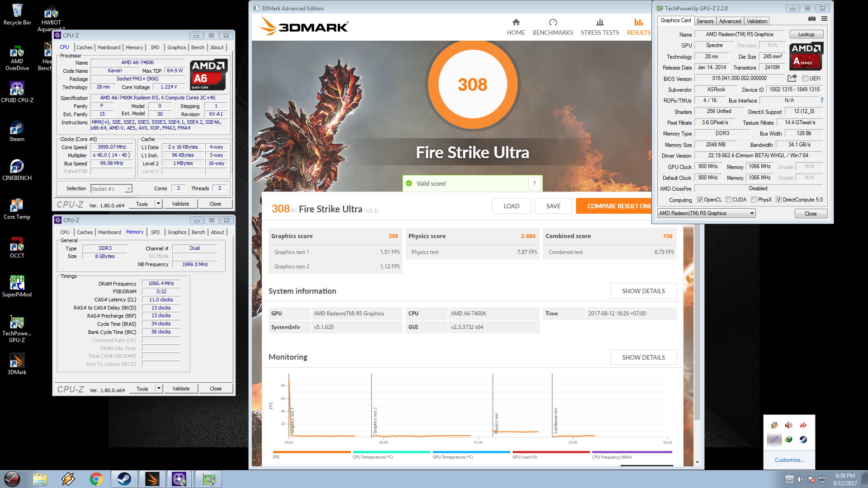Toggle the DirectCompute 5.0 checkbox

click(779, 200)
